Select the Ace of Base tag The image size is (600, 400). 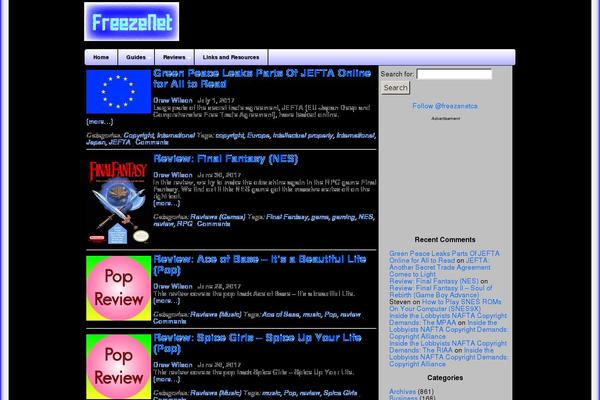280,315
